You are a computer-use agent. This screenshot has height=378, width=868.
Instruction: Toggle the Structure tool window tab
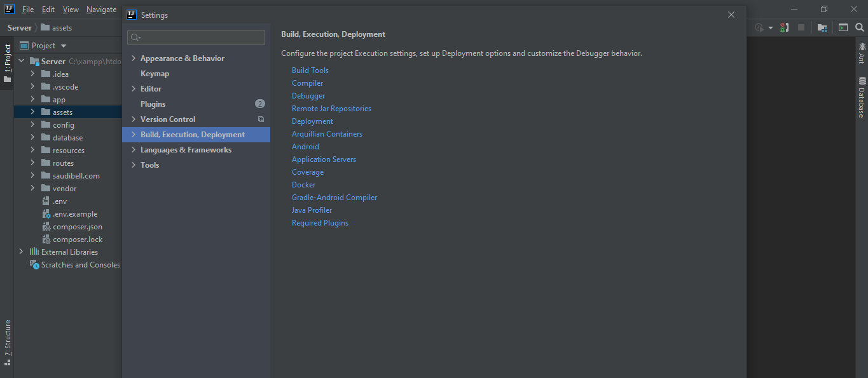(7, 342)
